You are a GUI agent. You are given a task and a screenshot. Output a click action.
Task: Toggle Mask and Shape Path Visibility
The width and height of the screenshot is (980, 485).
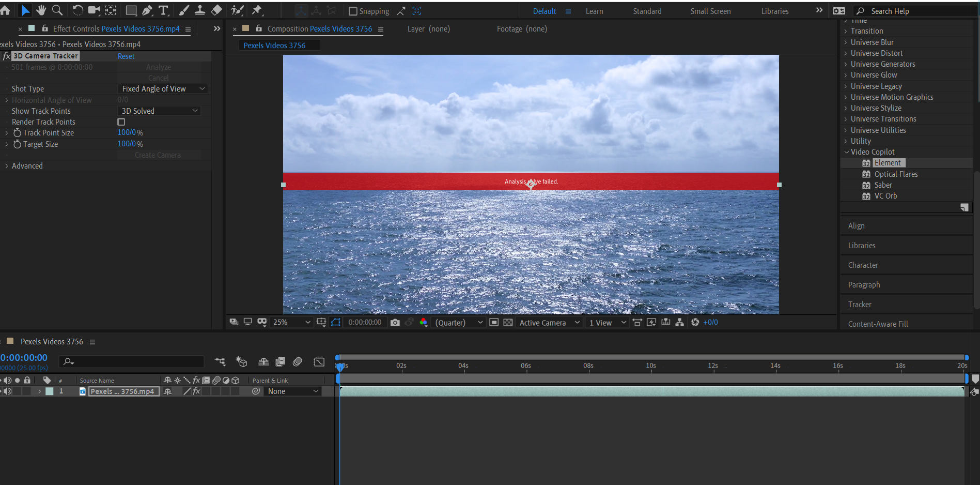coord(336,322)
